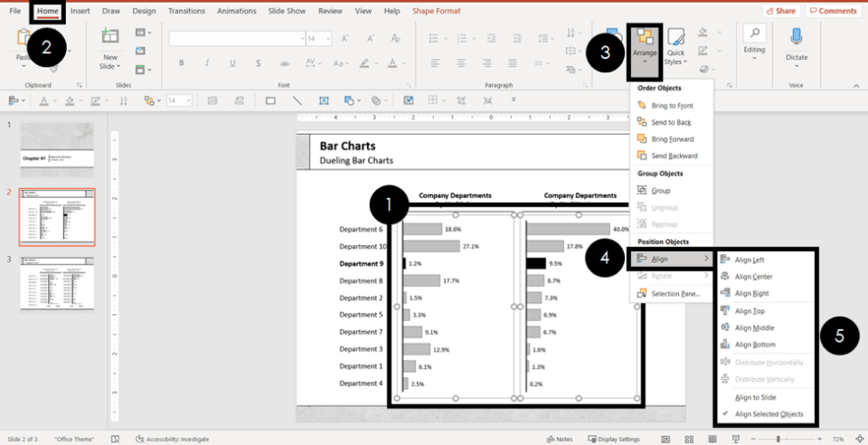Click zoom in plus button
This screenshot has height=445, width=868.
tap(820, 439)
